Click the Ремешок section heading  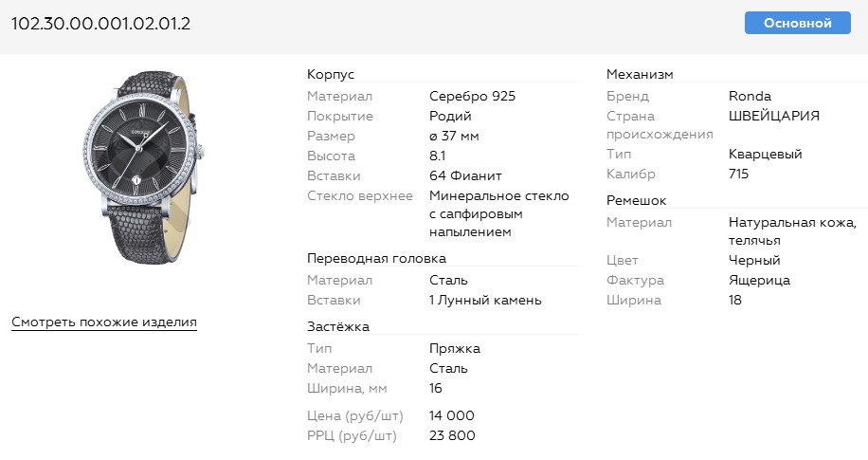(x=636, y=201)
